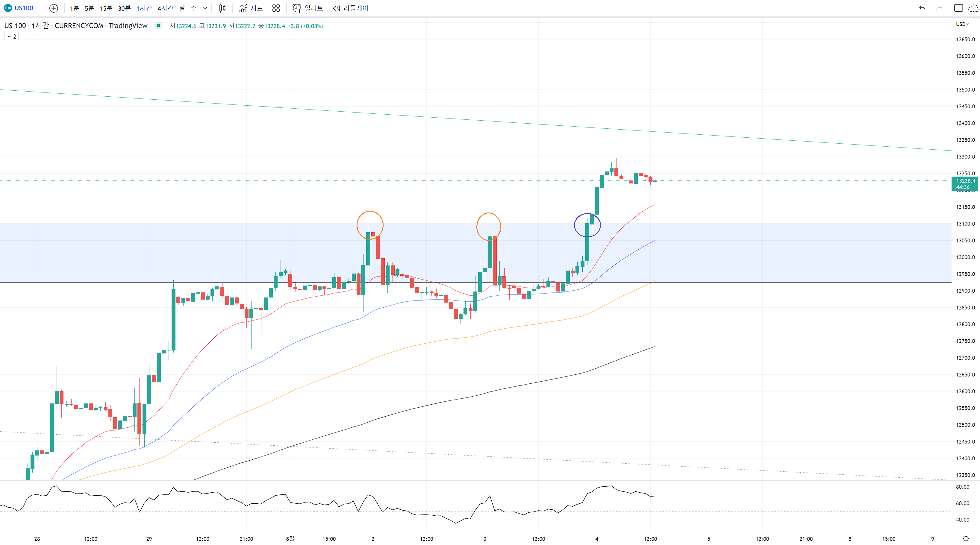Screen dimensions: 980x545
Task: Open chart settings gear icon
Action: point(966,538)
